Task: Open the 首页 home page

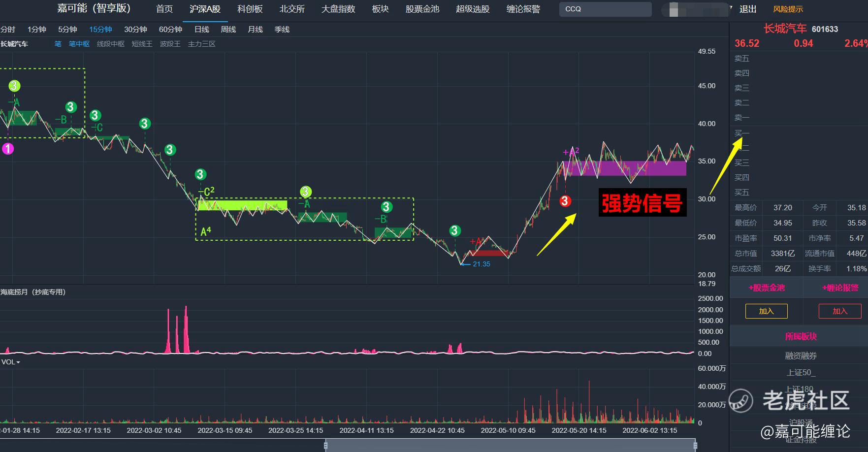Action: pos(164,9)
